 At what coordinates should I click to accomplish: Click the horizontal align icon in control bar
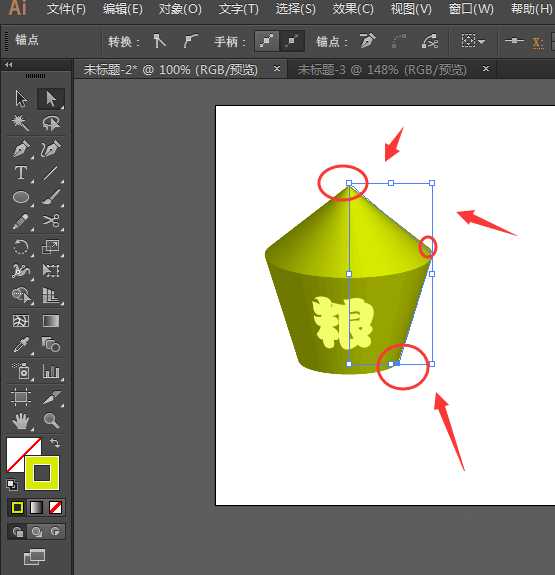[x=514, y=41]
